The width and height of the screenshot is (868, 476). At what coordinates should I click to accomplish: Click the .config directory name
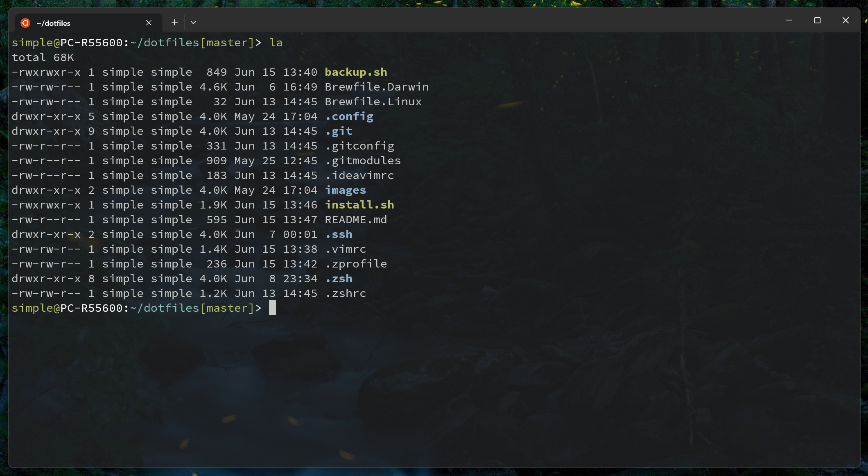349,116
